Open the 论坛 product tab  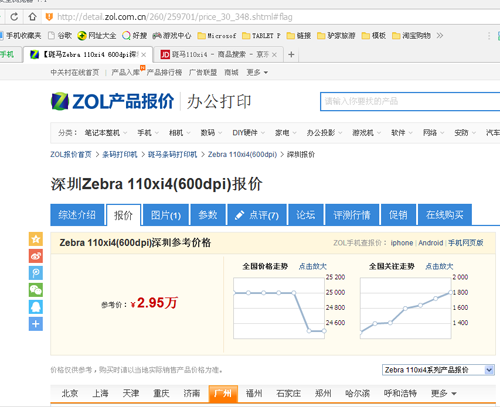[x=306, y=215]
